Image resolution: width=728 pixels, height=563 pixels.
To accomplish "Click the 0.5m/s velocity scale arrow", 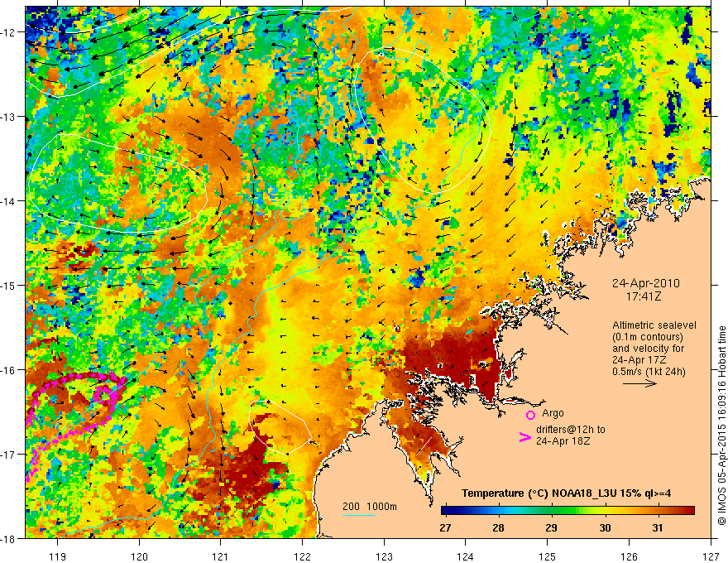I will [x=639, y=383].
